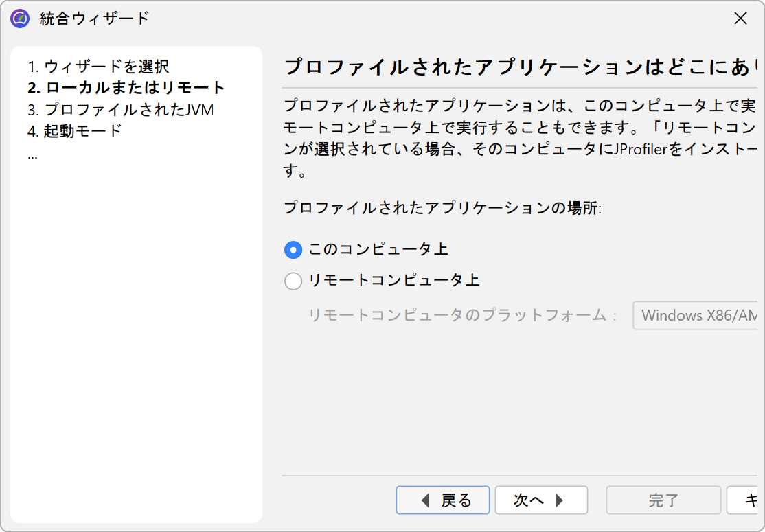
Task: Click the left arrow icon beside 戻る
Action: coord(425,500)
